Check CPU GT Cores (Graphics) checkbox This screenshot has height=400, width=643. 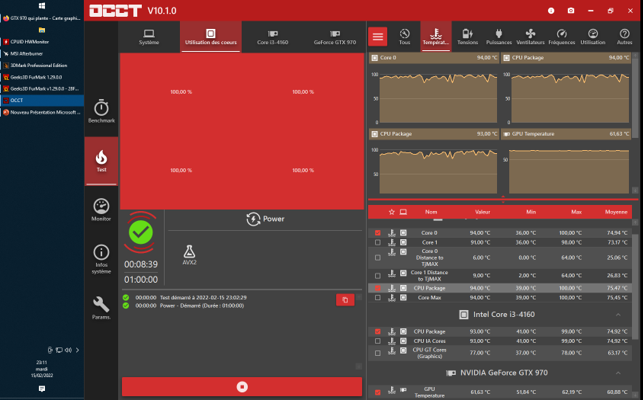(378, 353)
